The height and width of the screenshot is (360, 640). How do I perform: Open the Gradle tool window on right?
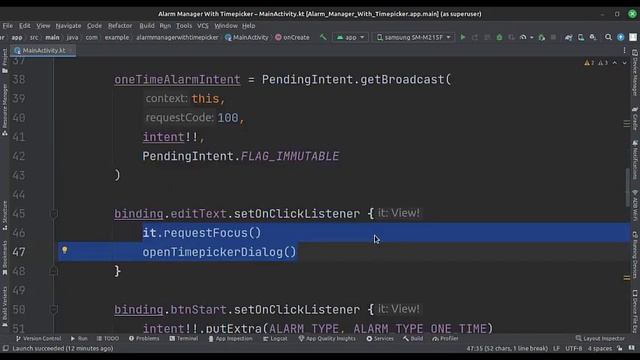tap(635, 119)
